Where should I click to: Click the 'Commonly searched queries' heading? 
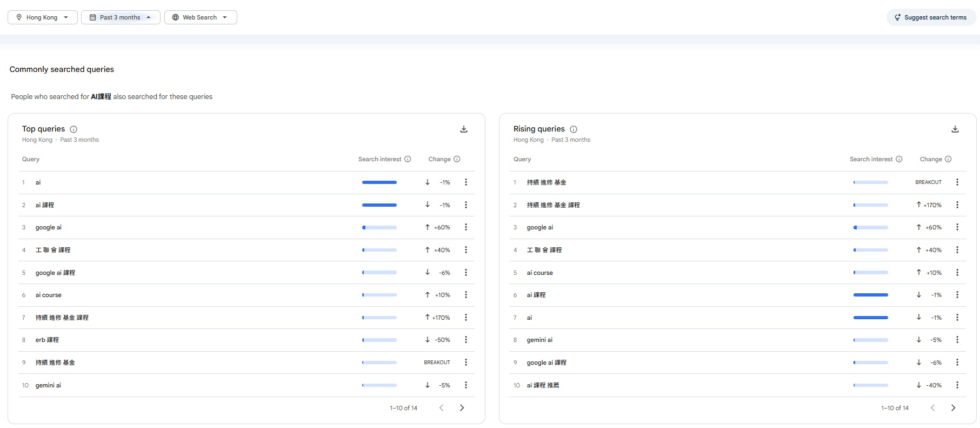[62, 69]
